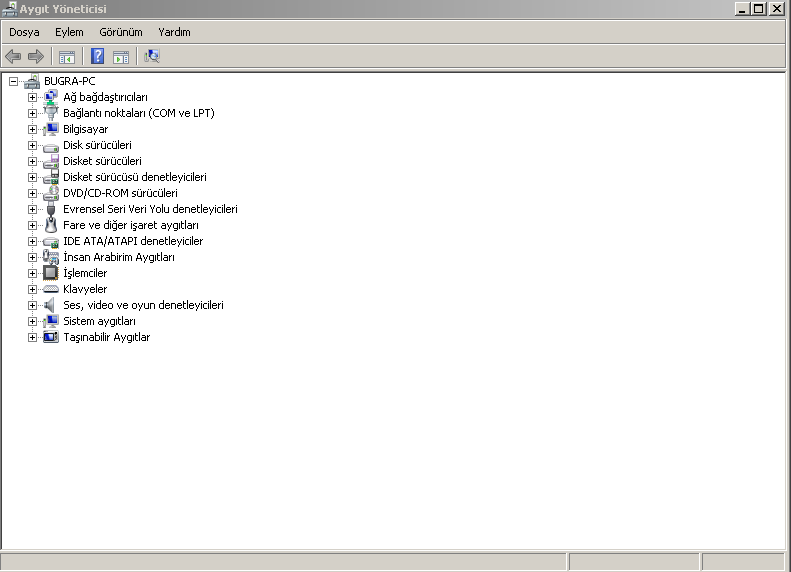Screen dimensions: 791x572
Task: Click the Ses, video speaker icon
Action: (49, 305)
